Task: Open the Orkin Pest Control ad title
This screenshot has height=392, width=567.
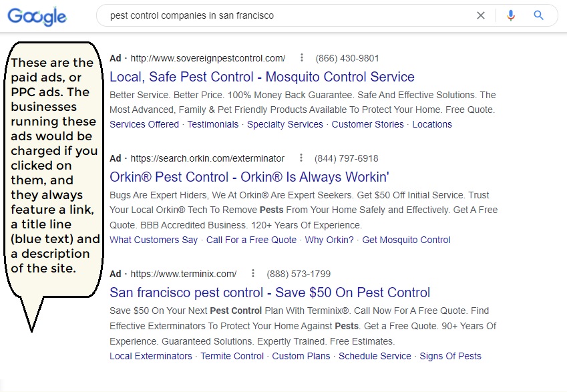Action: 249,177
